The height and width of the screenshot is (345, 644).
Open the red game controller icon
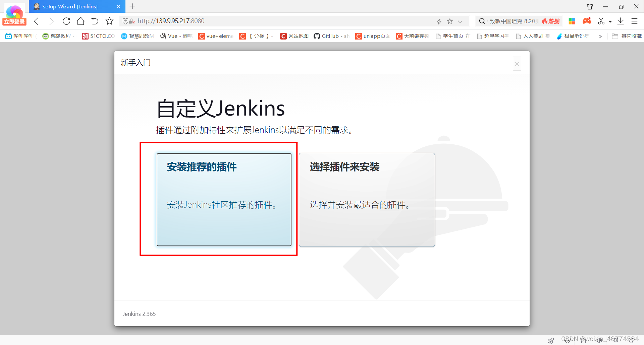587,21
